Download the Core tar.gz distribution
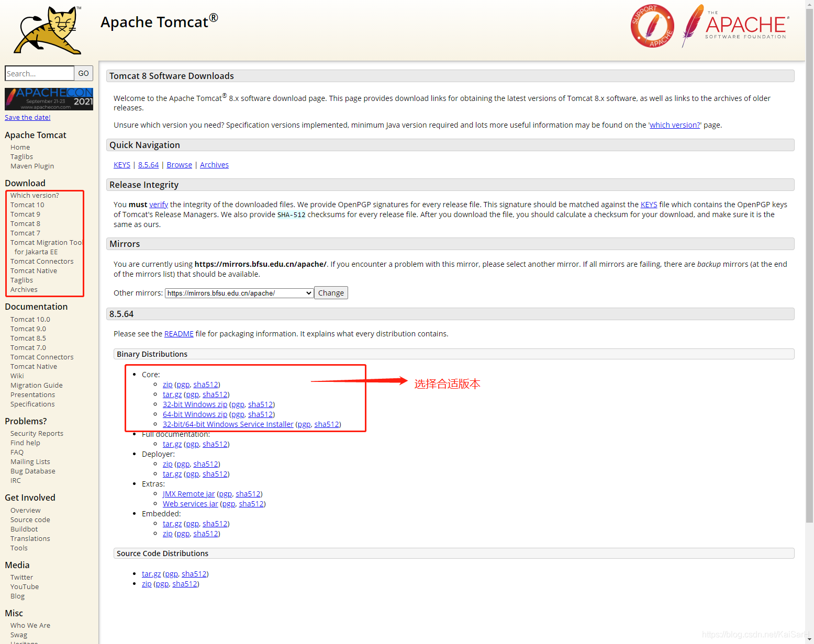The image size is (814, 644). click(172, 394)
